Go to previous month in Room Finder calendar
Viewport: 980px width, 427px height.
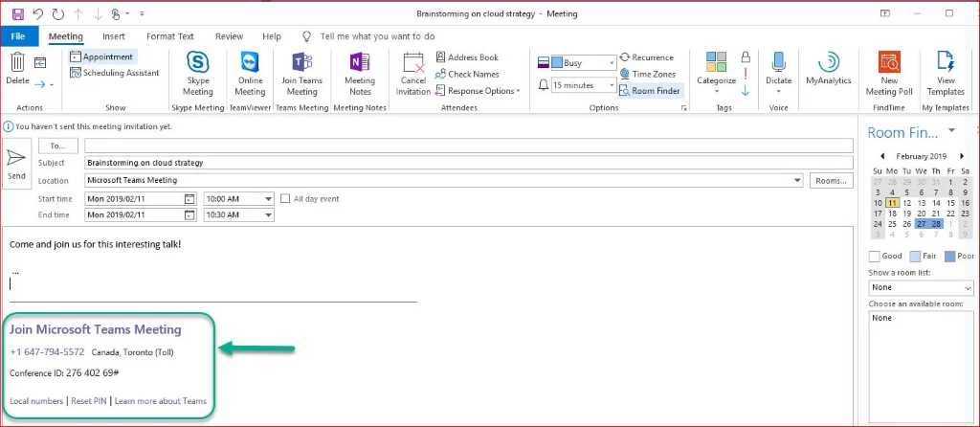click(x=882, y=156)
